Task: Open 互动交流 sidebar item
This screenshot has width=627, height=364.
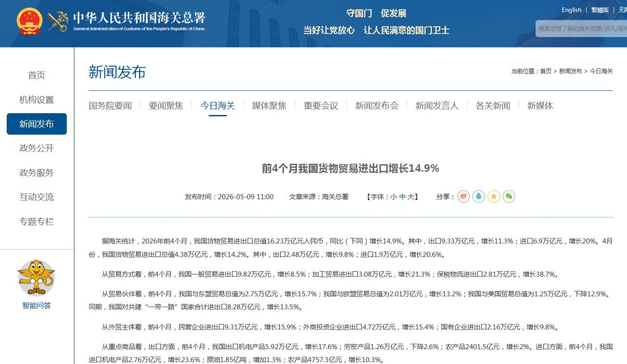Action: [x=37, y=197]
